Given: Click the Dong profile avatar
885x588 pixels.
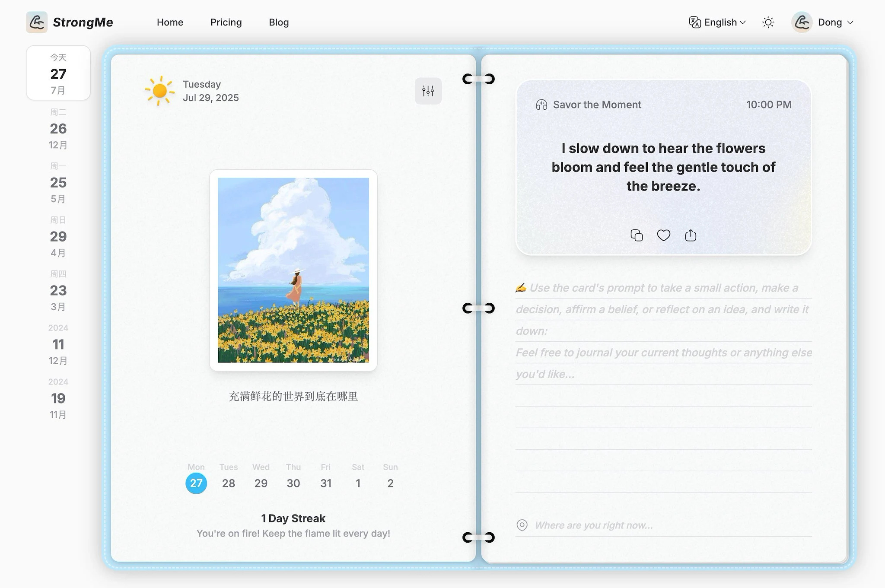Looking at the screenshot, I should (802, 22).
